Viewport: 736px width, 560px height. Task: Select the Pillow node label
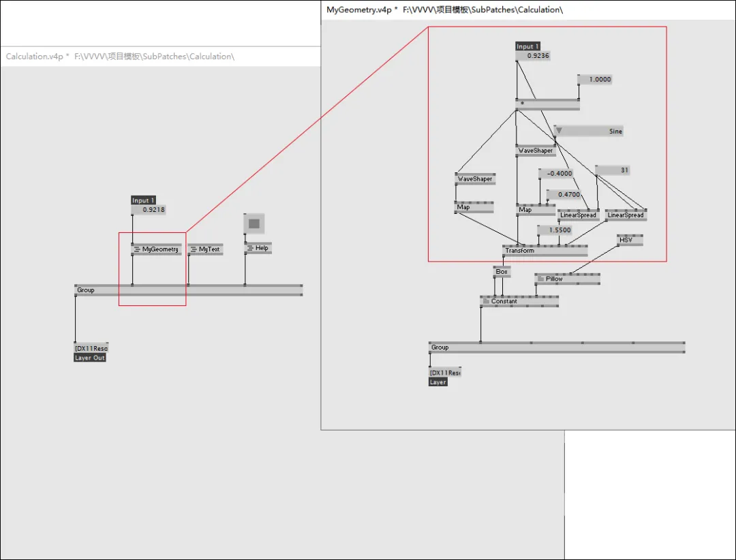[x=554, y=279]
